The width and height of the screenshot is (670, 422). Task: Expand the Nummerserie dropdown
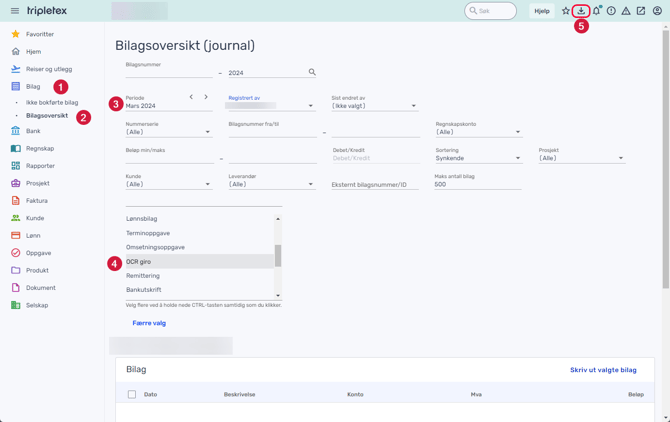tap(168, 132)
